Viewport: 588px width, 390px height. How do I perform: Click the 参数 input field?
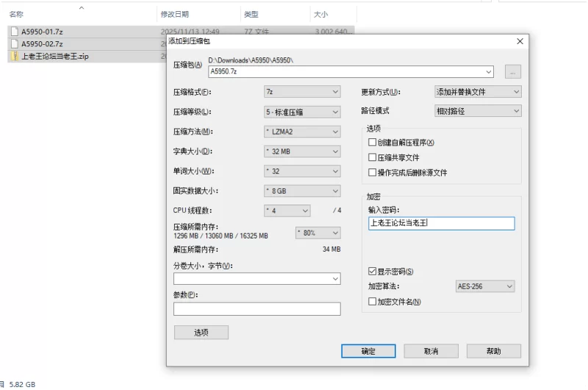click(257, 309)
